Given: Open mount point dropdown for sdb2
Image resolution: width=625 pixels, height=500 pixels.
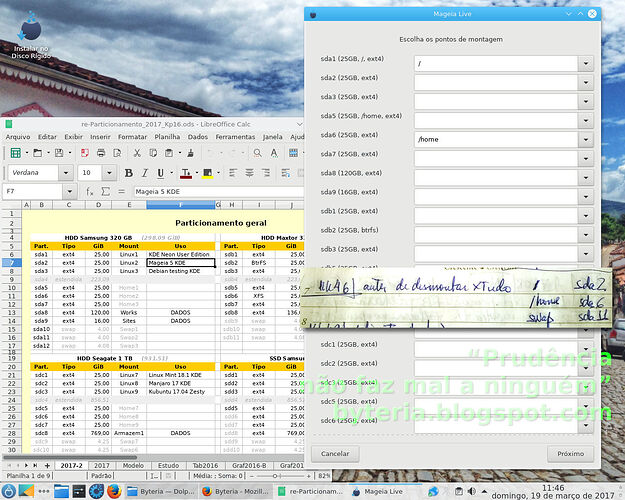Looking at the screenshot, I should click(x=586, y=235).
